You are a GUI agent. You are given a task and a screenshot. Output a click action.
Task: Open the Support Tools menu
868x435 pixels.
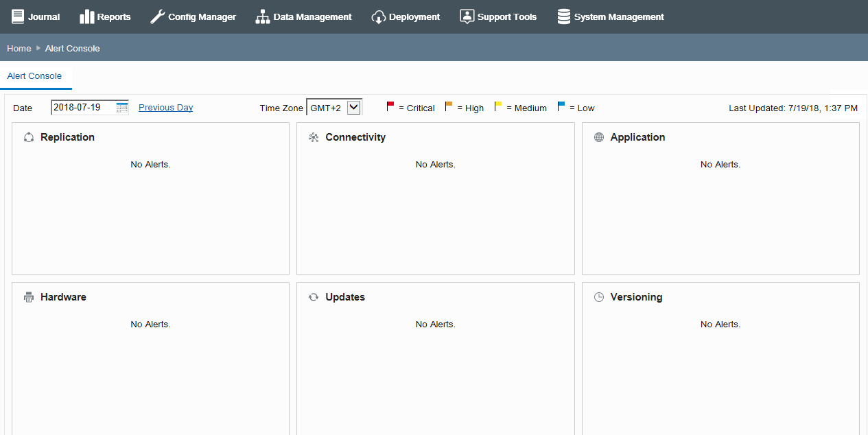point(498,16)
